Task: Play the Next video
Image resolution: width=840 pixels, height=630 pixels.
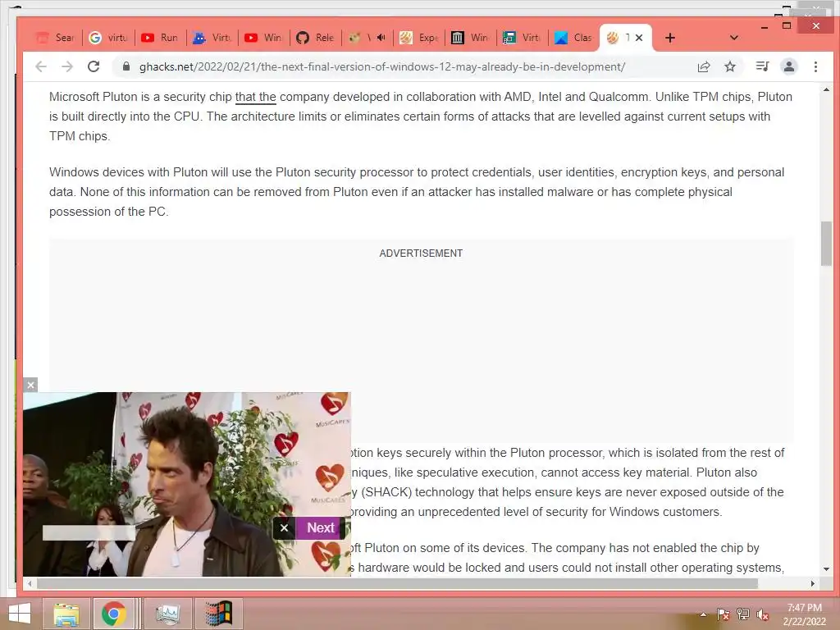Action: coord(321,527)
